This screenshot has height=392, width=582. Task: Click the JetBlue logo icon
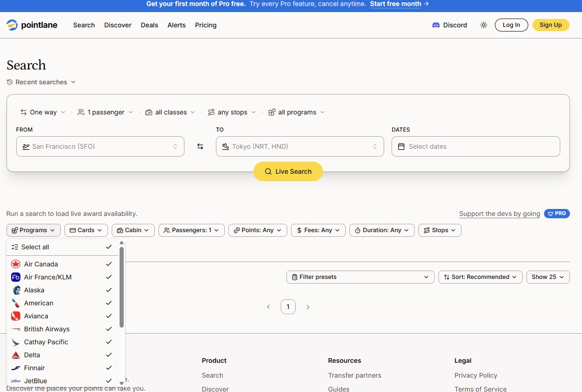16,381
